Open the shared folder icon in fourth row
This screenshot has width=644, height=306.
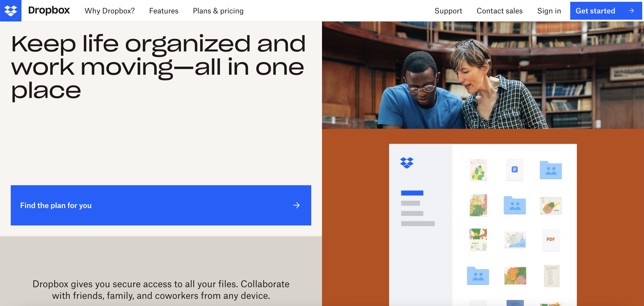pyautogui.click(x=478, y=276)
